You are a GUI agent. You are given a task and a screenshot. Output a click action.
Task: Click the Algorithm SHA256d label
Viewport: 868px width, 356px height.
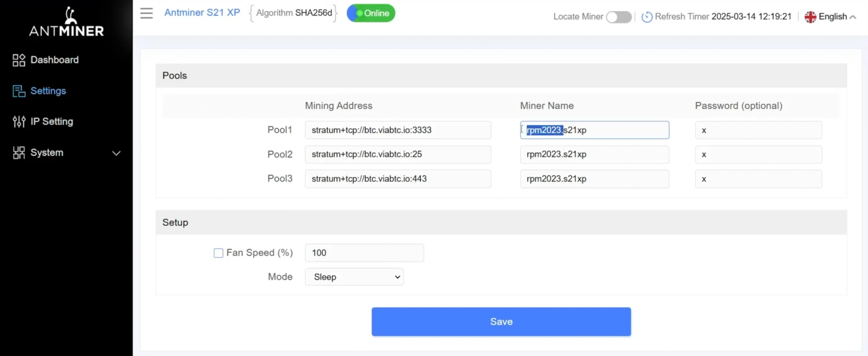click(x=294, y=13)
